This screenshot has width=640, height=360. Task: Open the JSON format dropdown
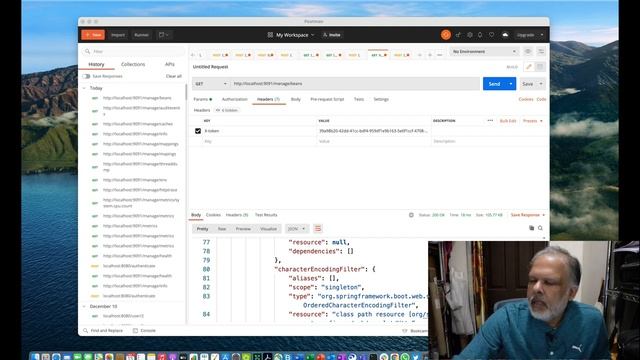tap(296, 229)
